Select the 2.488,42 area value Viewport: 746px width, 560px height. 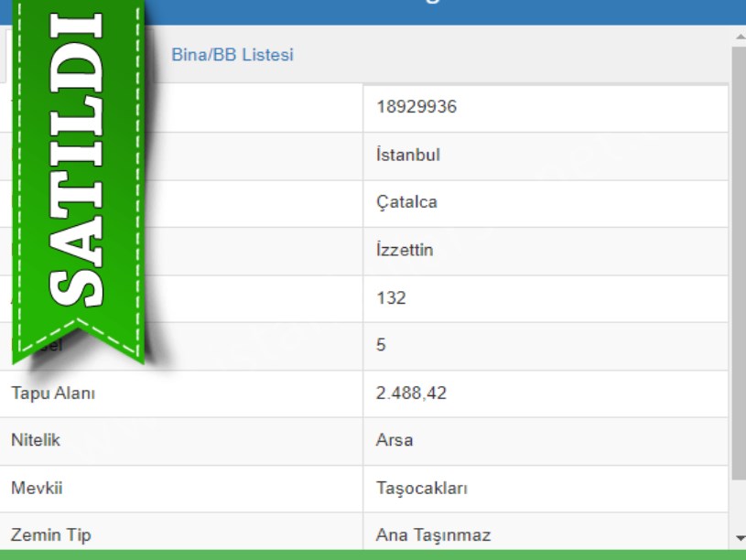pos(412,393)
